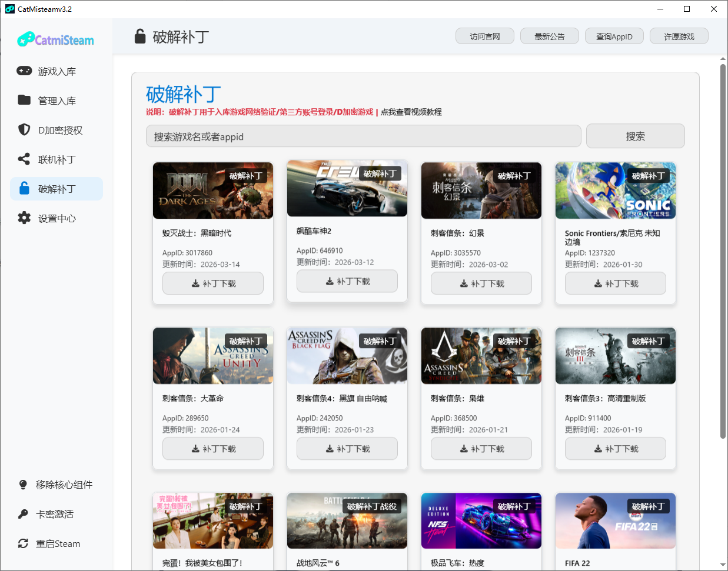
Task: Click the 刺客信条 III remastered cover image
Action: click(616, 356)
